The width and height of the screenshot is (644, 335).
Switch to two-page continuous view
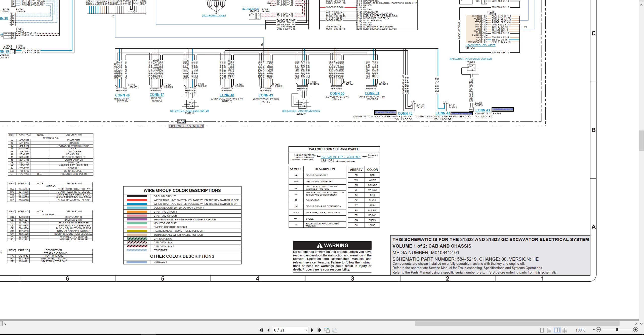(x=565, y=330)
